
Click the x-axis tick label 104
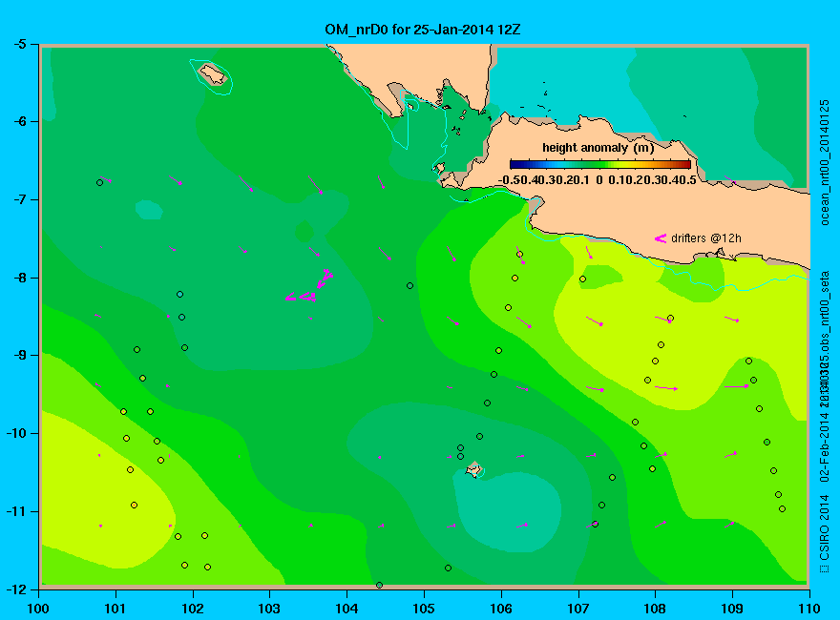click(346, 609)
